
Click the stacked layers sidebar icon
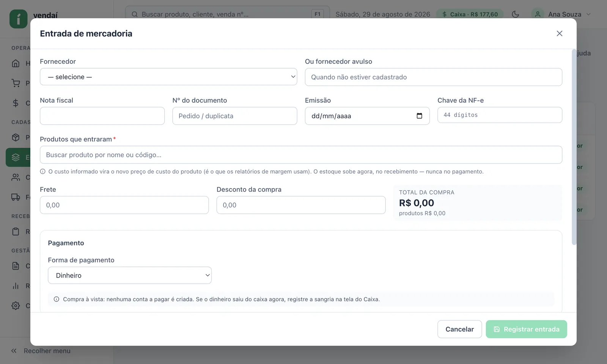pos(16,157)
